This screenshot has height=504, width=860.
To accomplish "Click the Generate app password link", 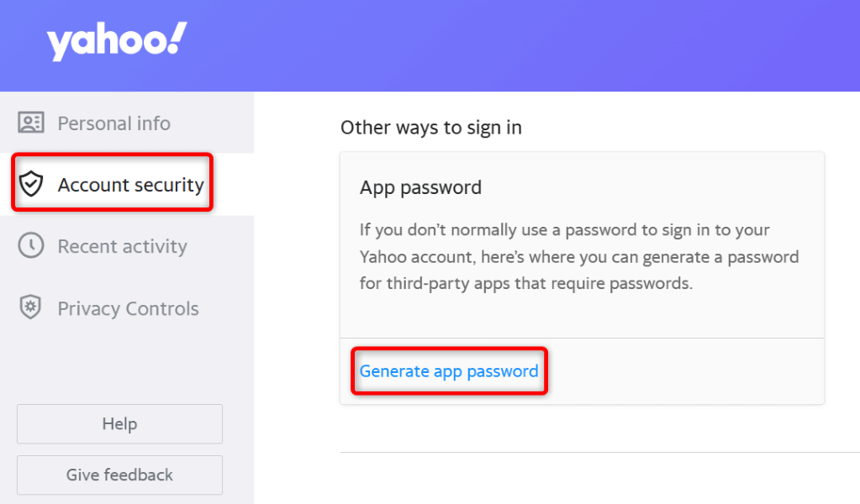I will pos(449,371).
